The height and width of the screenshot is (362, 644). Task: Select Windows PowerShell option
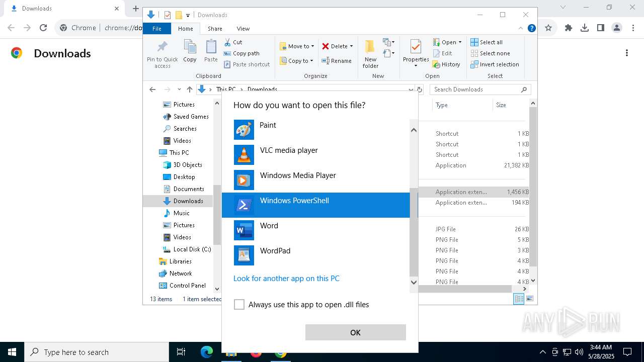[316, 205]
